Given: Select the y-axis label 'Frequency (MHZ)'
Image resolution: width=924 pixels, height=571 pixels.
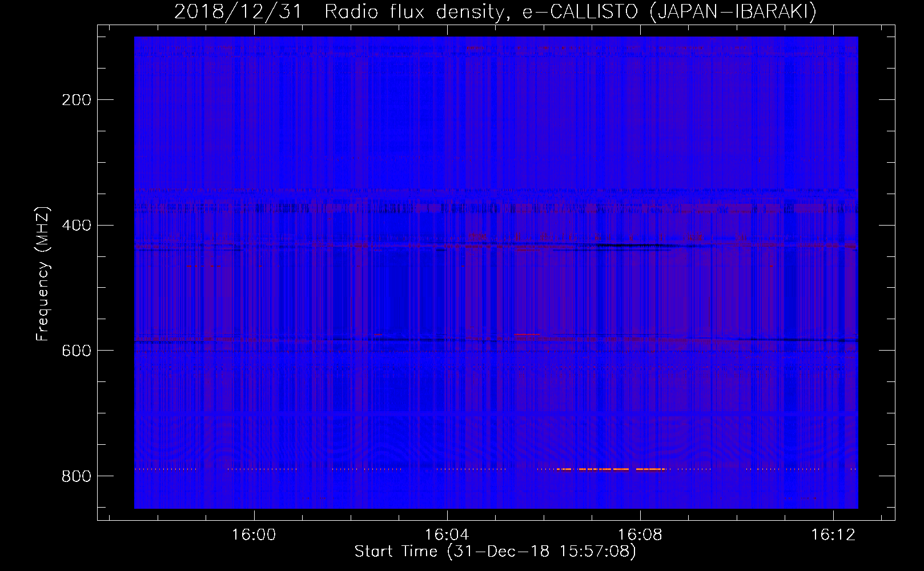Looking at the screenshot, I should click(43, 274).
